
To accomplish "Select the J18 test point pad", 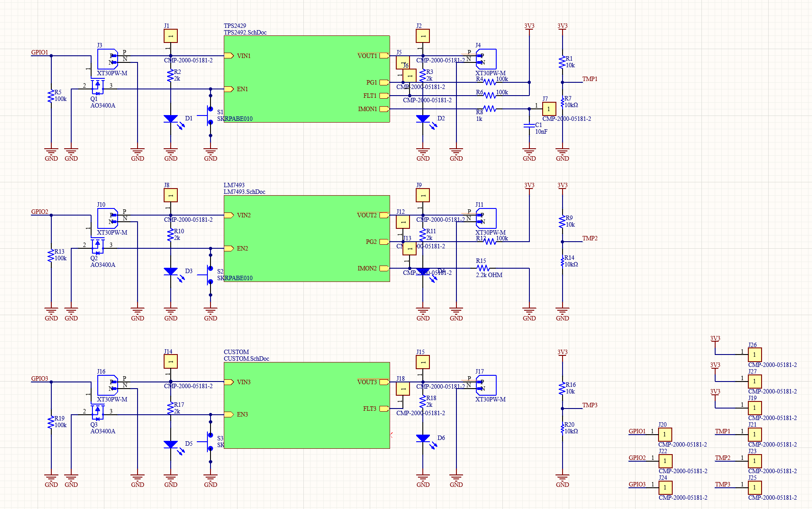I will coord(402,389).
